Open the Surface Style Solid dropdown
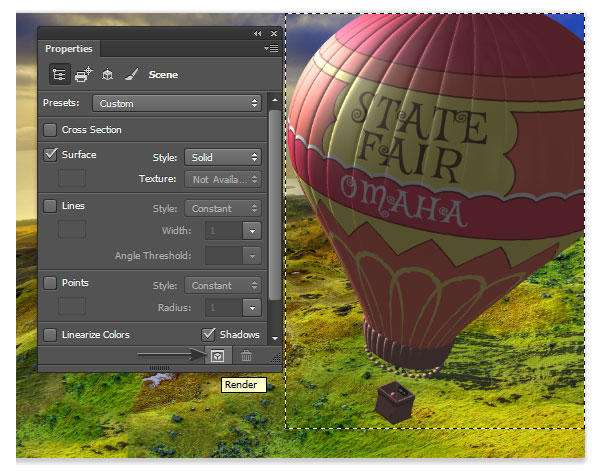 coord(223,157)
